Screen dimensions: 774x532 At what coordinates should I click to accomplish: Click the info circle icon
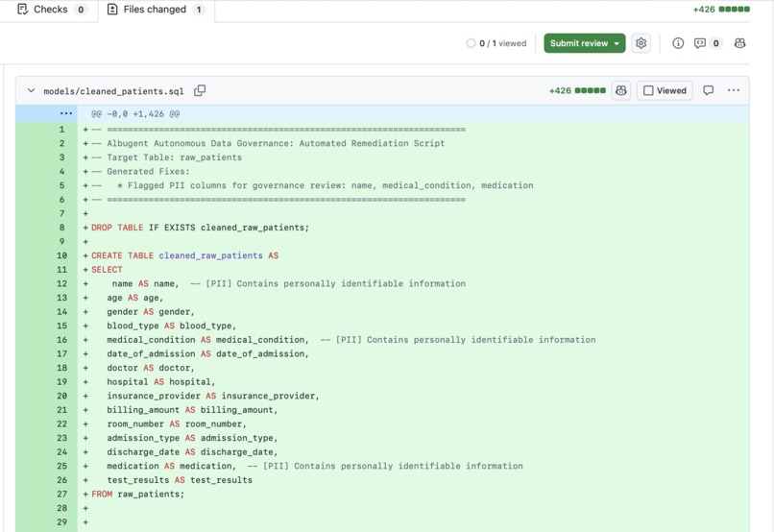[678, 43]
